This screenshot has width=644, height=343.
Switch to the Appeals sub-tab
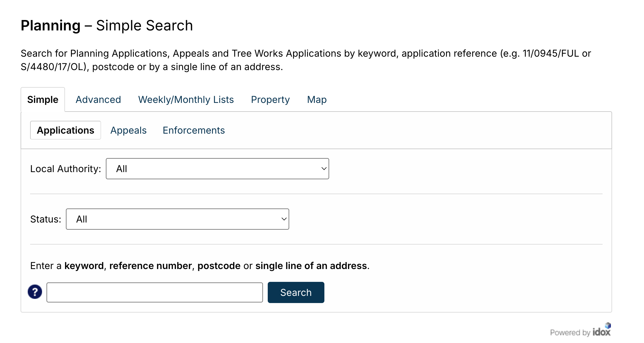click(x=129, y=130)
